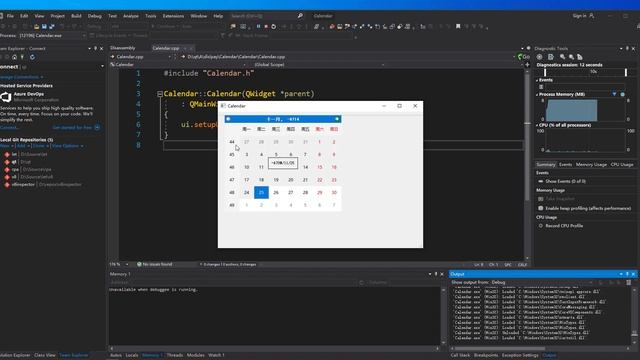
Task: Open the Build menu
Action: 76,16
